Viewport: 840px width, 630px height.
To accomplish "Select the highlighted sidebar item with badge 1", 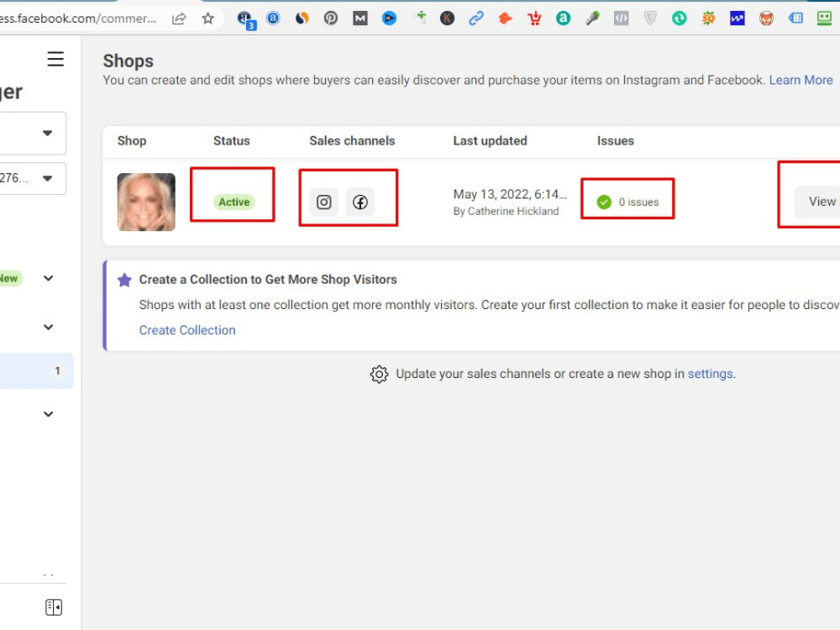I will tap(35, 370).
